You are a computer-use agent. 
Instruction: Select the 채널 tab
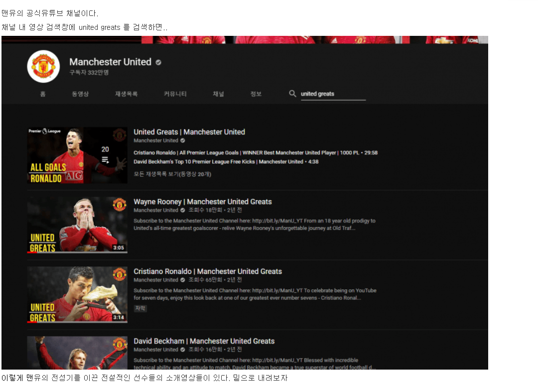(x=218, y=94)
